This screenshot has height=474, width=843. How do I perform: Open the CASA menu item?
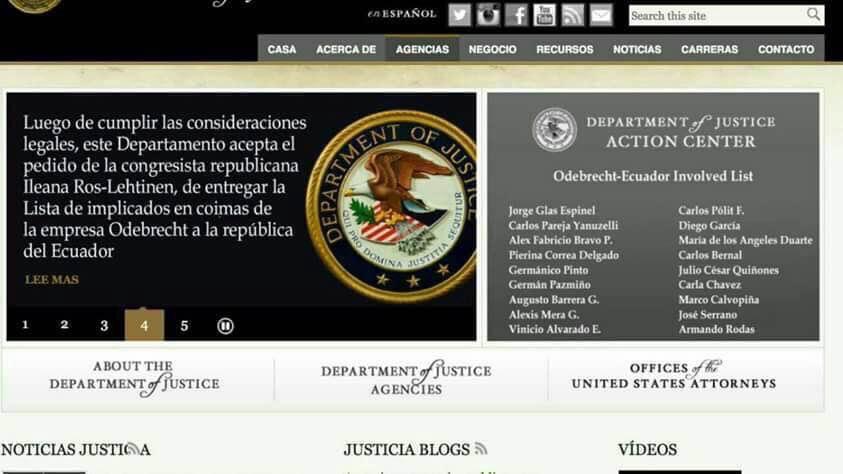point(282,49)
